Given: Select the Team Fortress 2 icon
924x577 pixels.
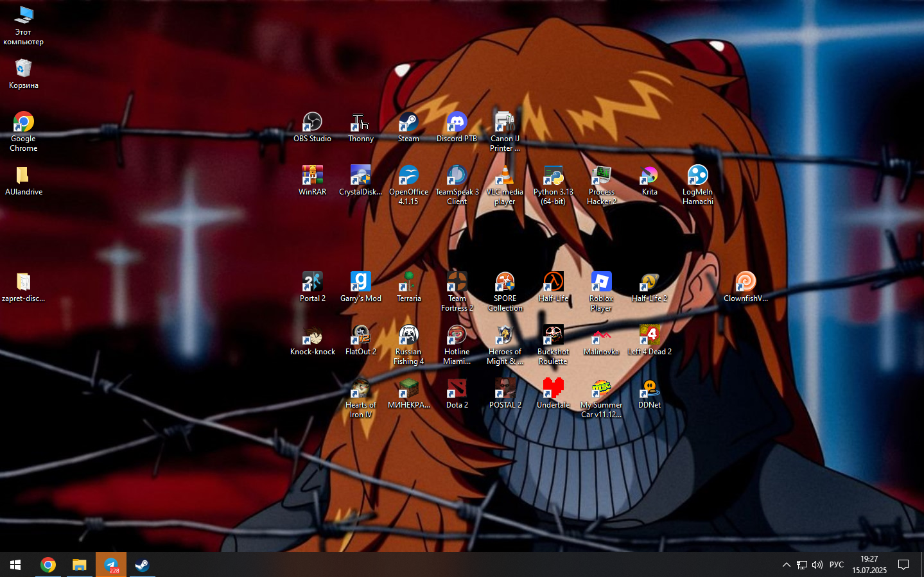Looking at the screenshot, I should (457, 291).
